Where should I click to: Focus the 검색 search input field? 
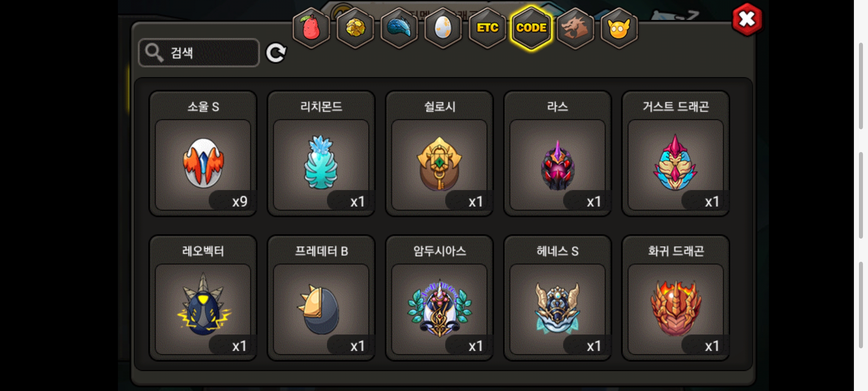[199, 53]
